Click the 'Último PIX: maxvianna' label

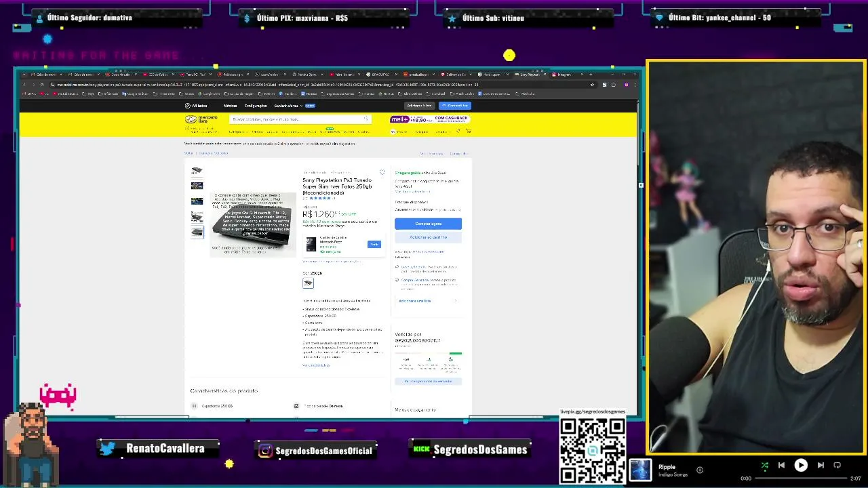point(302,18)
